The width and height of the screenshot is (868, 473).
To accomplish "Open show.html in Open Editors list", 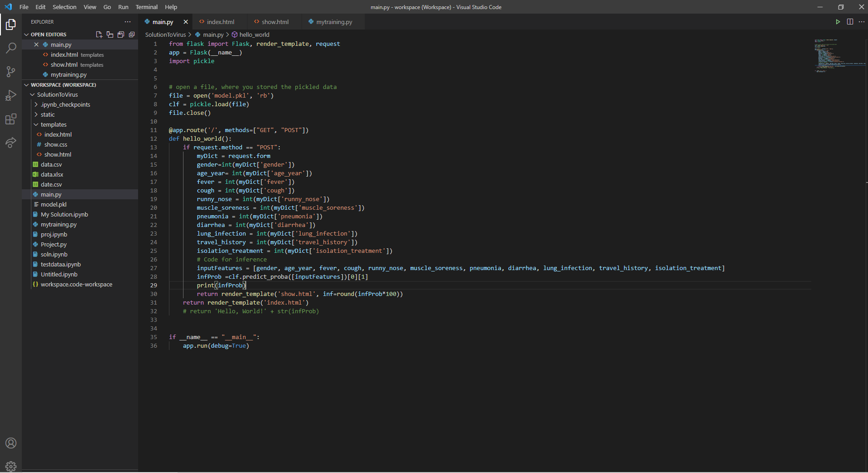I will click(x=80, y=64).
